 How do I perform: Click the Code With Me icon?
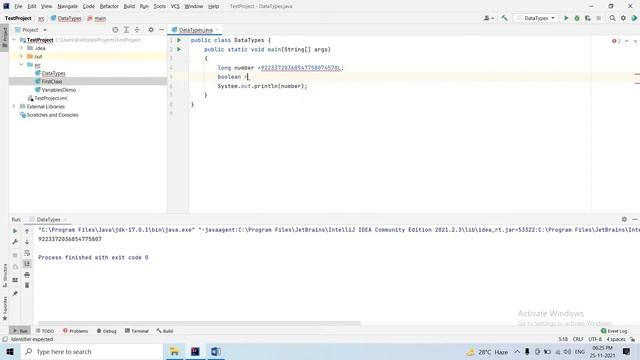[x=634, y=18]
